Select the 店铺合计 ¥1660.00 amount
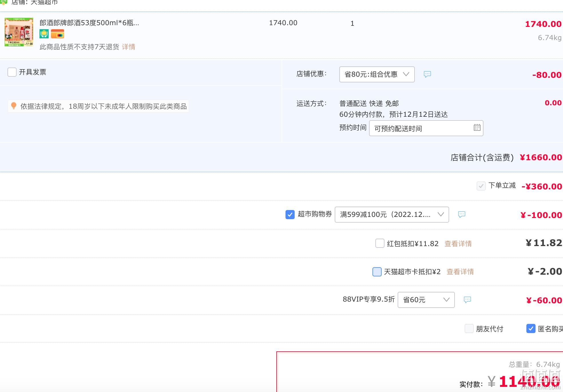 (x=541, y=157)
